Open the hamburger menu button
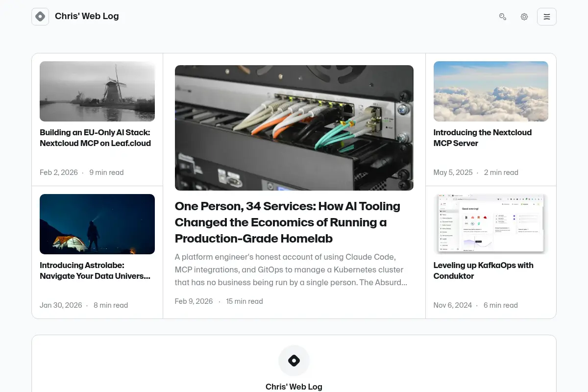588x392 pixels. coord(547,17)
